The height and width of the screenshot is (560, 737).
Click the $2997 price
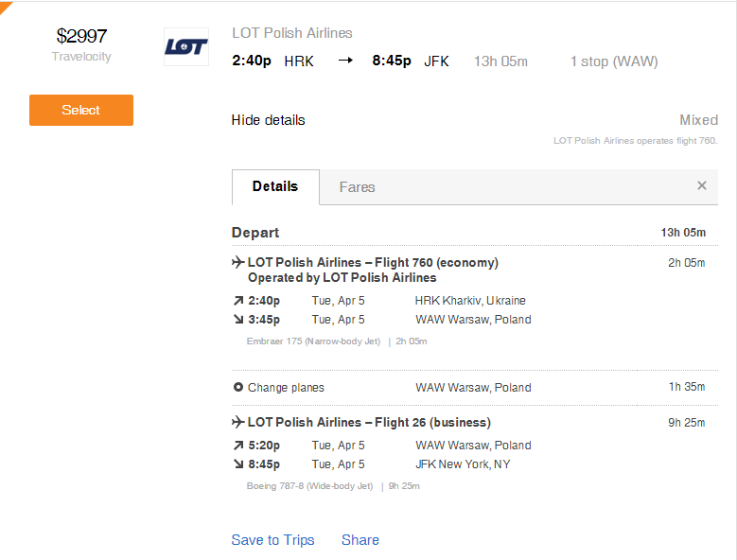(x=81, y=36)
